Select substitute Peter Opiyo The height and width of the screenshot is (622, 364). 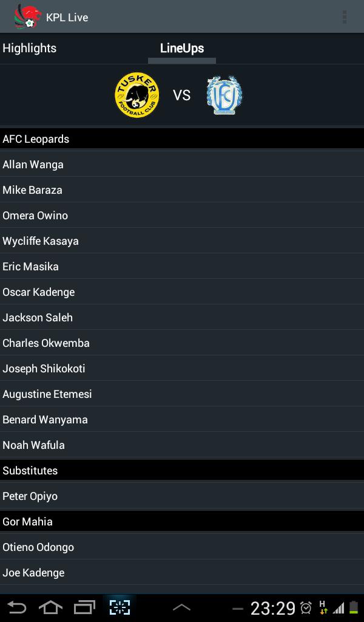click(x=182, y=496)
